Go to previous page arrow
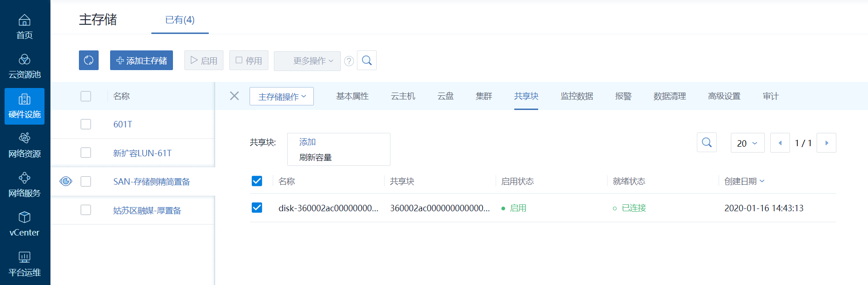868x285 pixels. coord(780,142)
